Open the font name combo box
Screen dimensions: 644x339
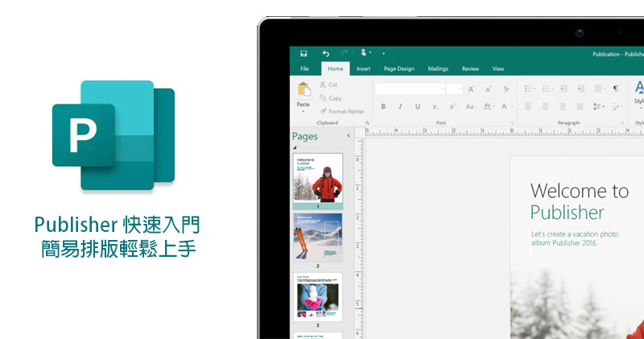click(x=411, y=89)
